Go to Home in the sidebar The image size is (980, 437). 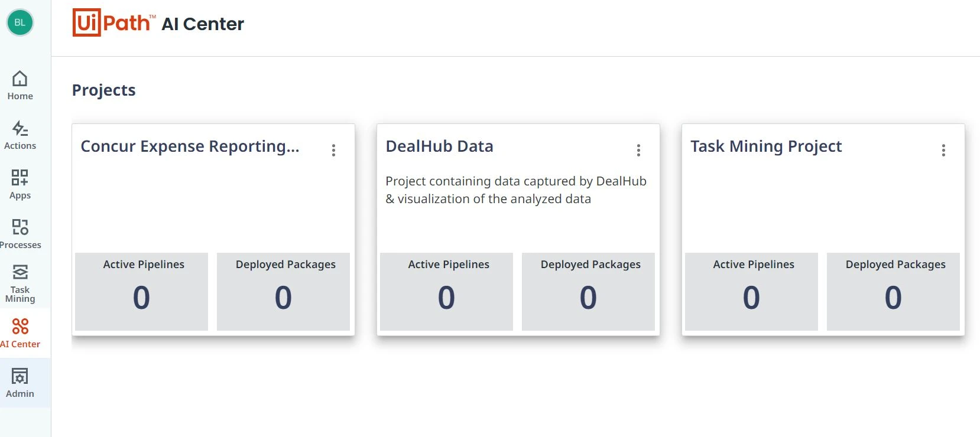[20, 86]
